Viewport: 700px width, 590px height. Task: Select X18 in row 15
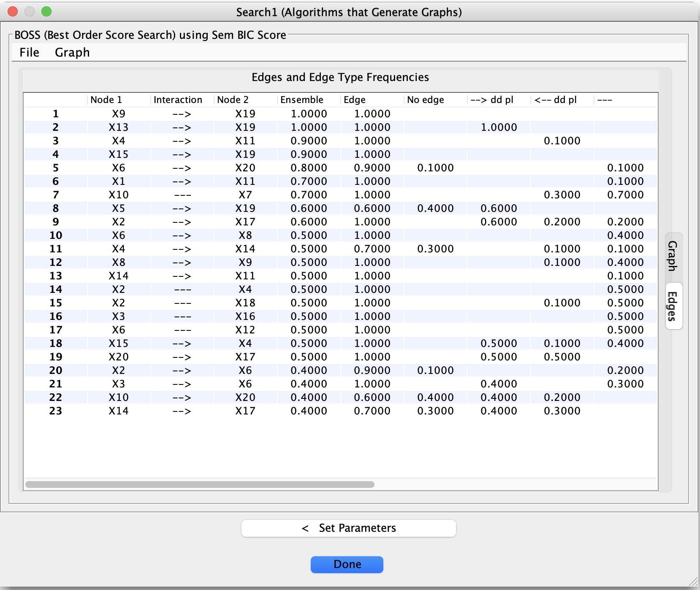pos(245,303)
